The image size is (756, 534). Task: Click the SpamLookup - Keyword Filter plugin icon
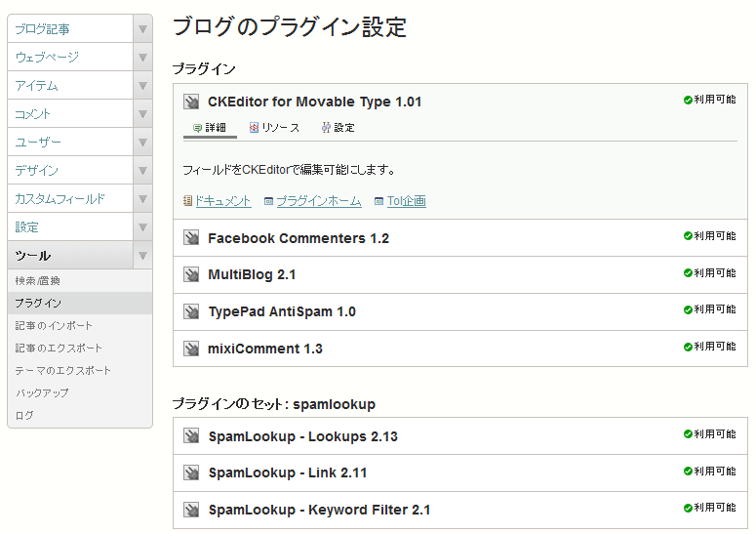point(191,510)
